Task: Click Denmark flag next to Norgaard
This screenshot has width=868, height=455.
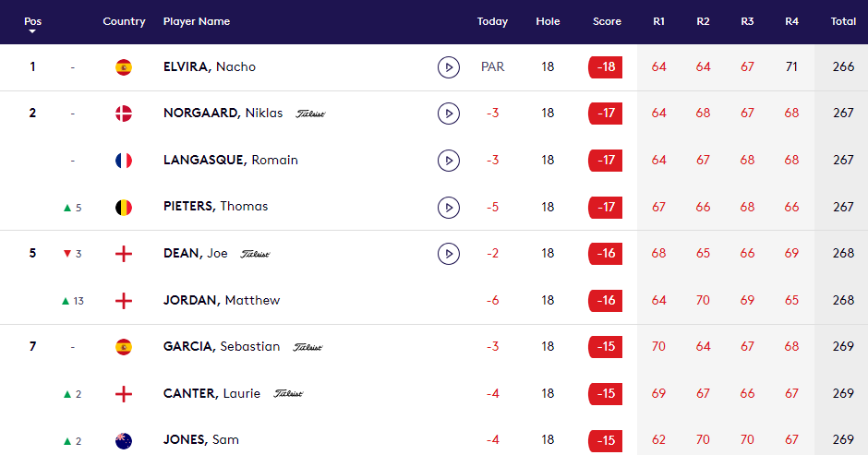Action: pos(124,114)
